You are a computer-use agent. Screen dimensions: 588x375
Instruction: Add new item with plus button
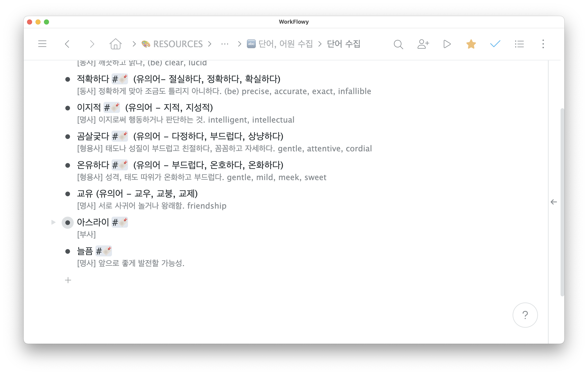[68, 280]
